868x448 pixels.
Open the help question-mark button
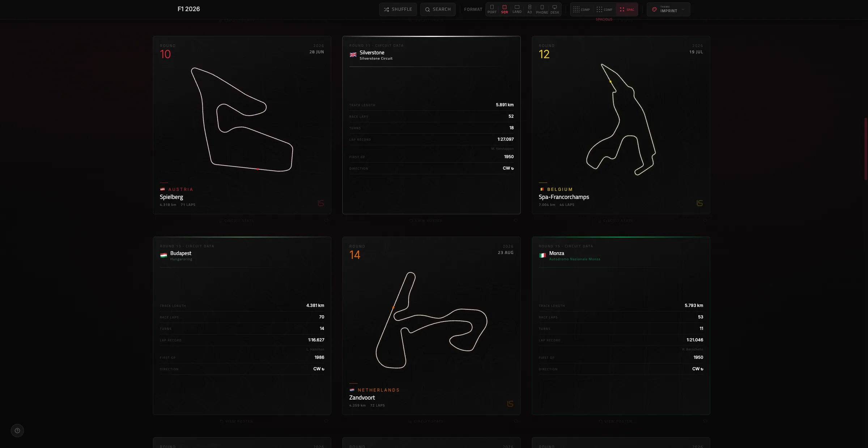click(17, 431)
